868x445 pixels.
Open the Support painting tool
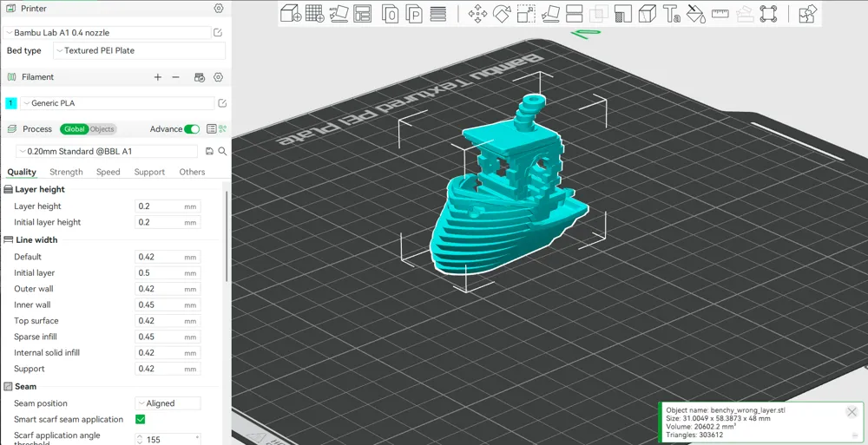(x=623, y=14)
